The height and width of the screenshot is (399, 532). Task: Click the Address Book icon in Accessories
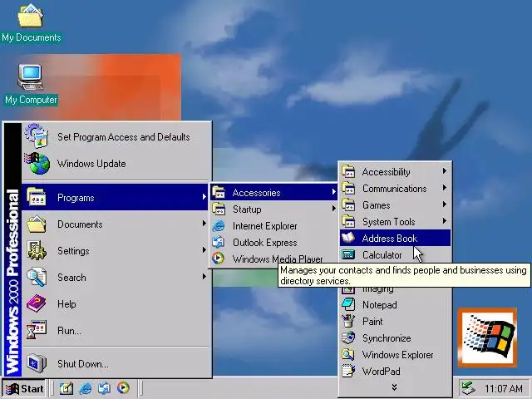click(348, 238)
